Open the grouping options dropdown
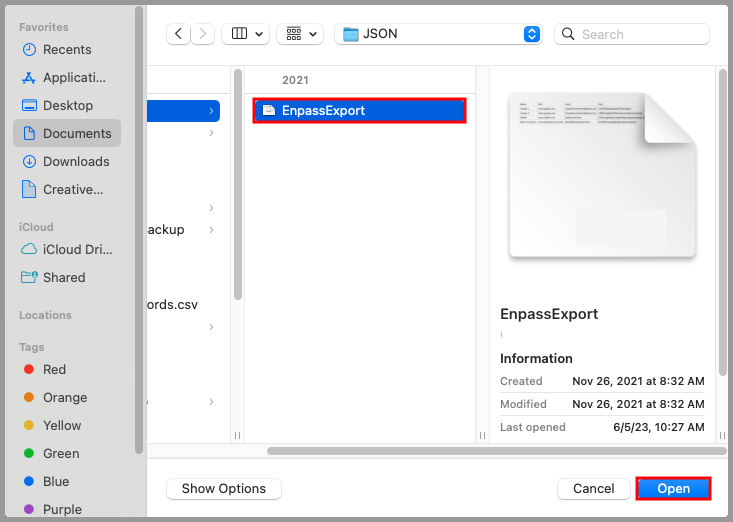 pos(299,34)
